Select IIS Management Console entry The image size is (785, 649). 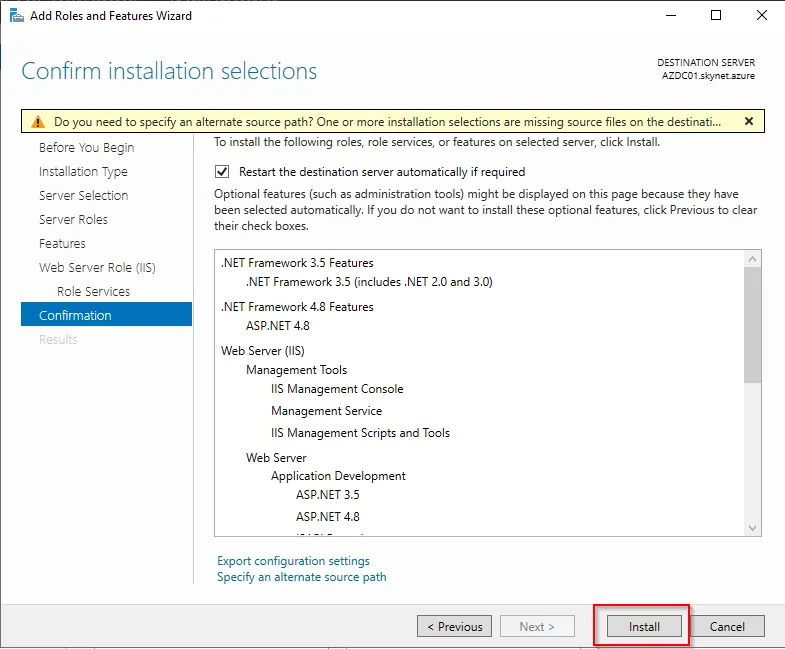[x=337, y=389]
